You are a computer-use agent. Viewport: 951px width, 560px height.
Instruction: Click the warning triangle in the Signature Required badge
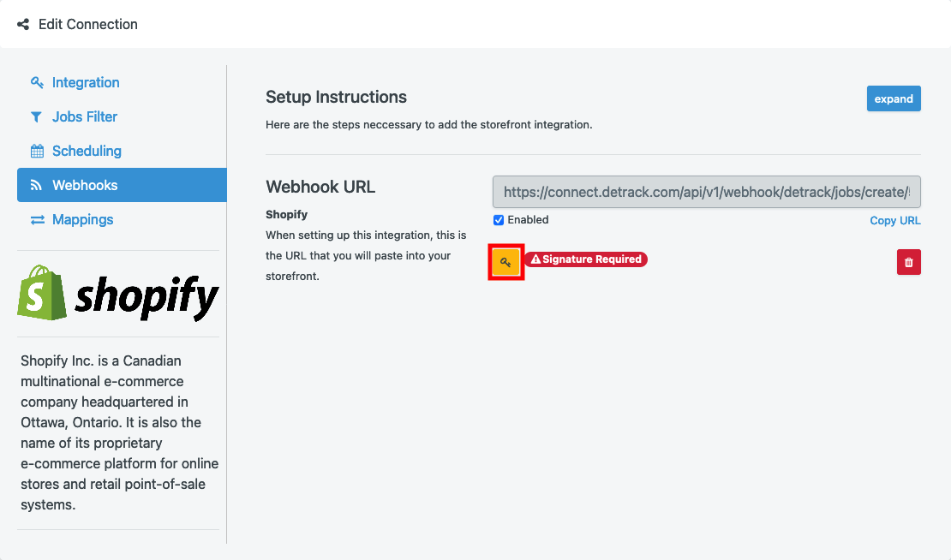pyautogui.click(x=535, y=259)
